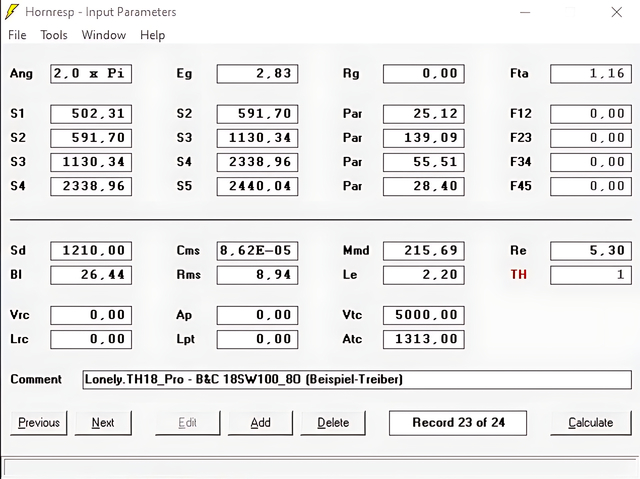Viewport: 640px width, 479px height.
Task: Select the S1 field 502,31
Action: 91,114
